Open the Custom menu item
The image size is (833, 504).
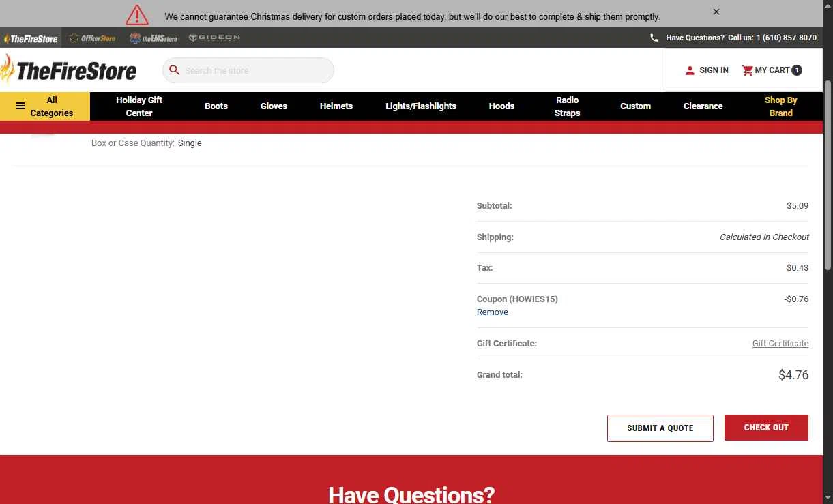pos(636,106)
